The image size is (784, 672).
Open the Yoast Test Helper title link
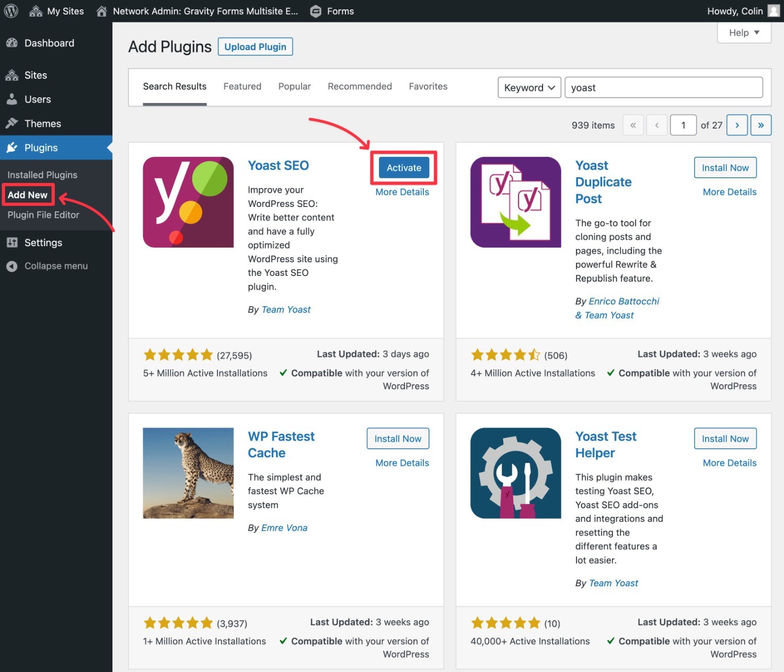[606, 445]
